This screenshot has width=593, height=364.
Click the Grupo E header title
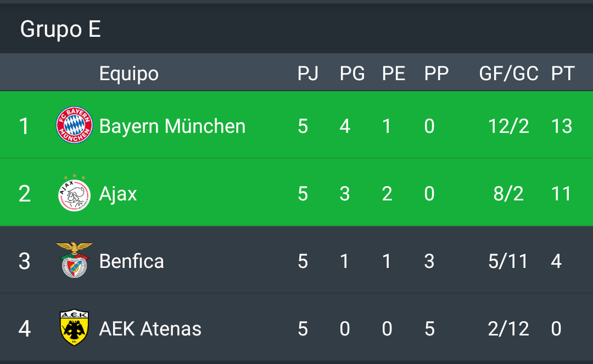pos(60,29)
